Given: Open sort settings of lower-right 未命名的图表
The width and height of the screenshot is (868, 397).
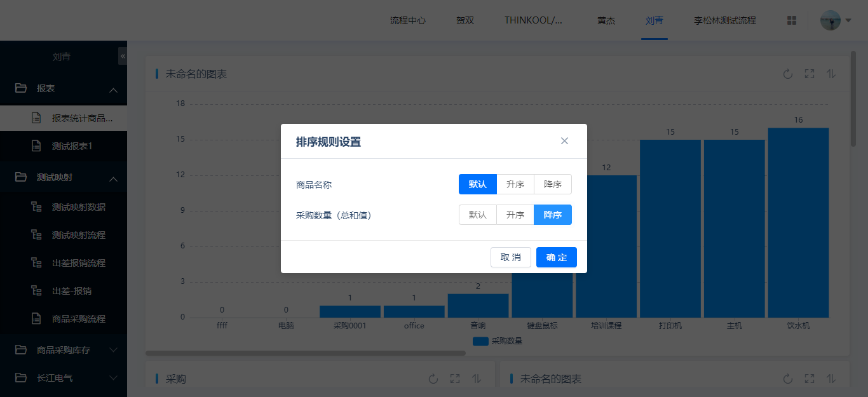Looking at the screenshot, I should coord(831,379).
